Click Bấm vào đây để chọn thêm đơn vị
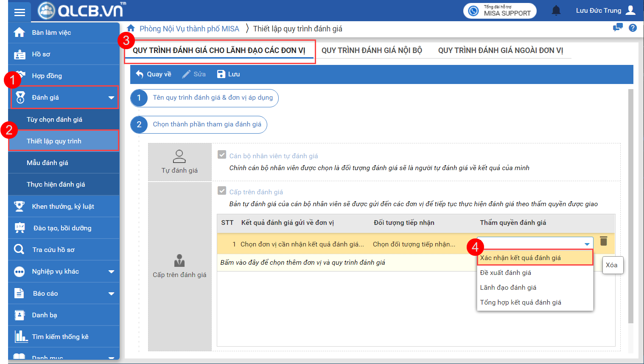This screenshot has width=644, height=364. point(302,263)
